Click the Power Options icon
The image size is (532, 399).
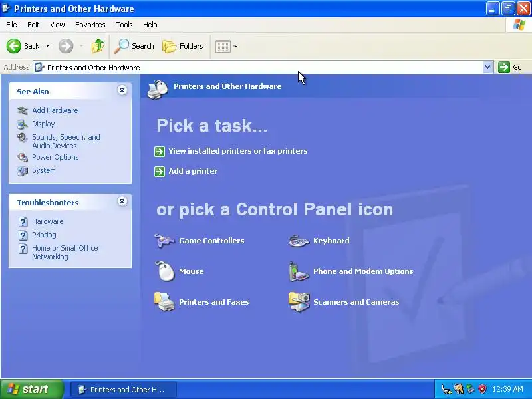(23, 158)
